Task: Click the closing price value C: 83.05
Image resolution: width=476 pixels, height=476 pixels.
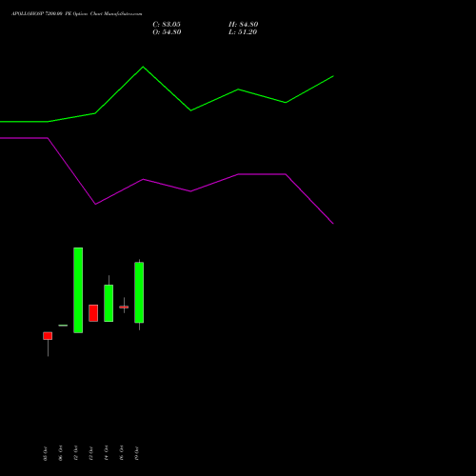Action: [x=167, y=25]
